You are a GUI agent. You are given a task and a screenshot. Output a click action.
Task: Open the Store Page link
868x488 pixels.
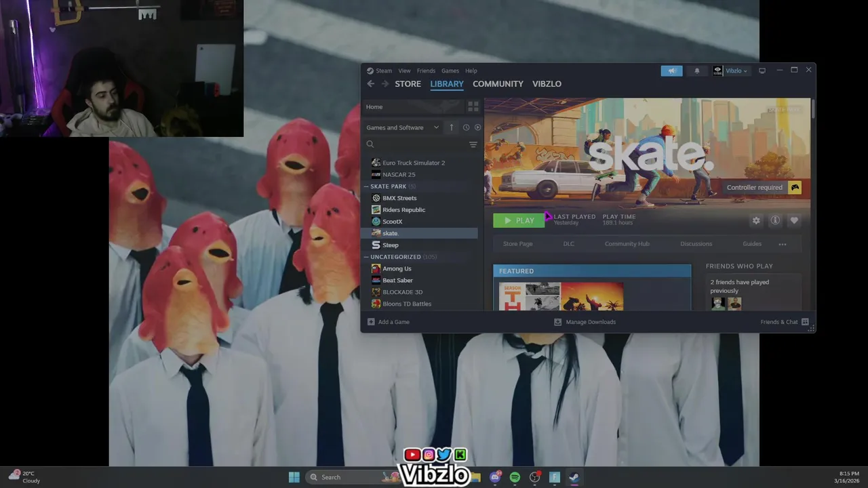tap(517, 244)
